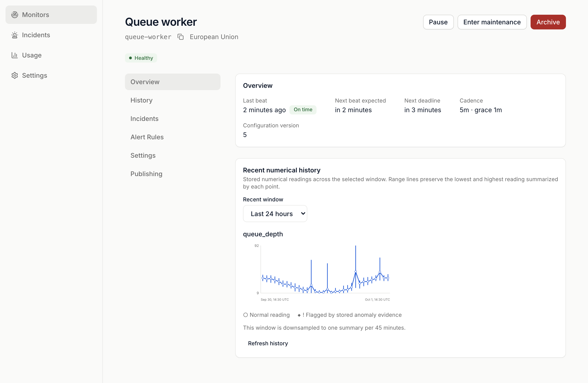Refresh history of numerical readings
The width and height of the screenshot is (588, 383).
[268, 343]
